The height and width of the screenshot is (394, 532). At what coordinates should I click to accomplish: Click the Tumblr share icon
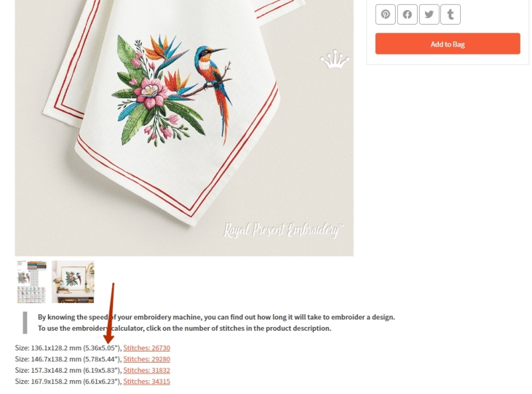[x=450, y=14]
